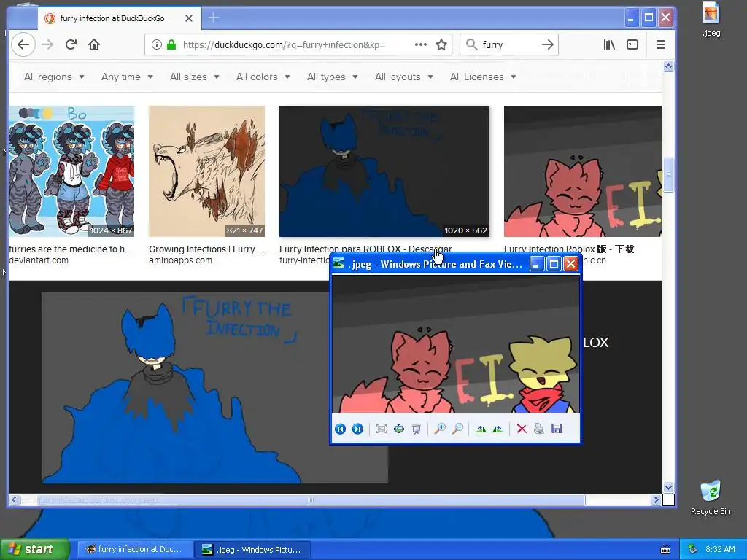Open the Firefox Library icon
Viewport: 747px width, 560px height.
point(609,44)
